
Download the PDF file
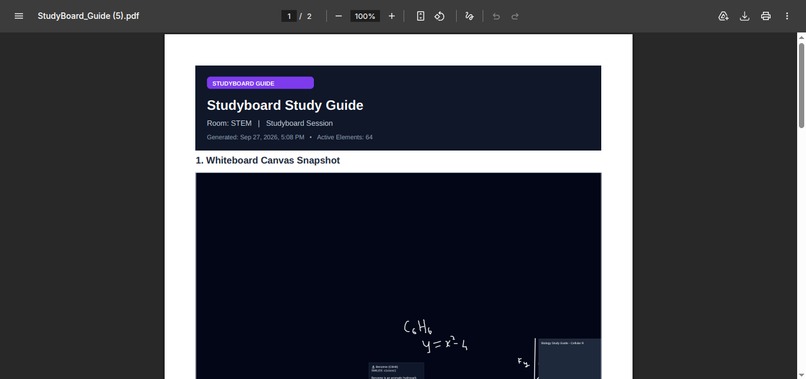point(744,16)
